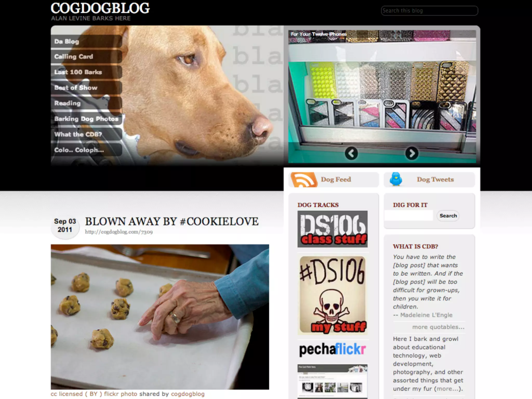Screen dimensions: 532x399
Task: Open the pechaflickr logo
Action: pos(332,349)
